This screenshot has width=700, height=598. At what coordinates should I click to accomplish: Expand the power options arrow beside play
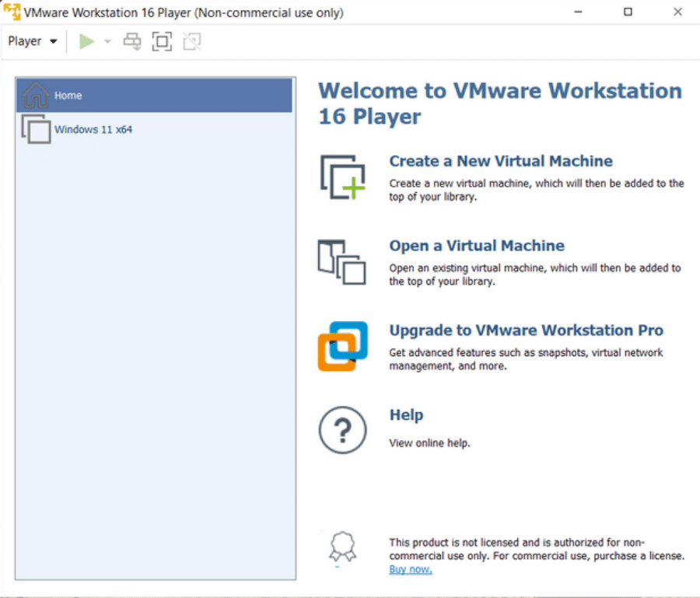coord(107,41)
